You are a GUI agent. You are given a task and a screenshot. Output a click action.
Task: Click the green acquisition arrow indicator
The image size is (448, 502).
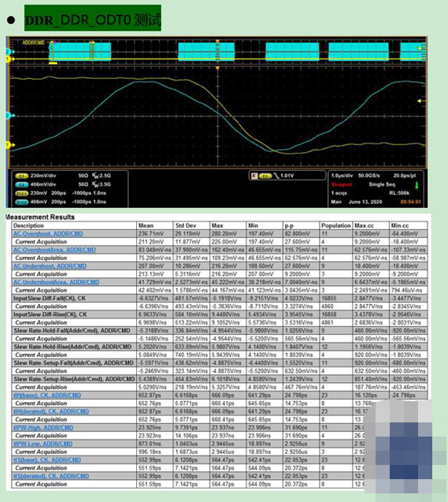(417, 185)
